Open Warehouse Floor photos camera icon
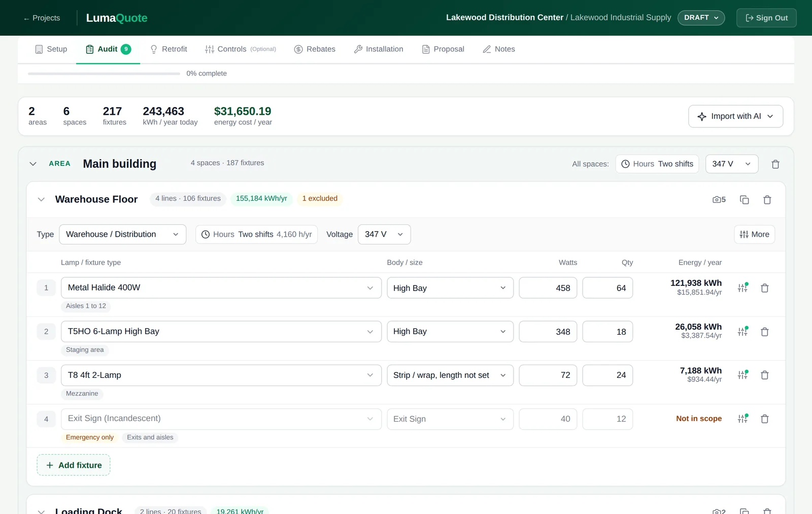The height and width of the screenshot is (514, 812). [x=719, y=200]
